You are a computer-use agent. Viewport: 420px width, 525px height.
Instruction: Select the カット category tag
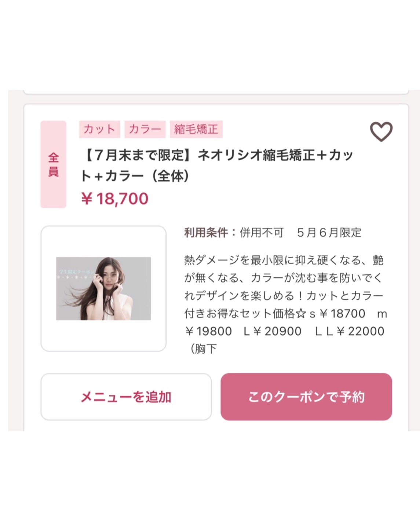point(100,129)
